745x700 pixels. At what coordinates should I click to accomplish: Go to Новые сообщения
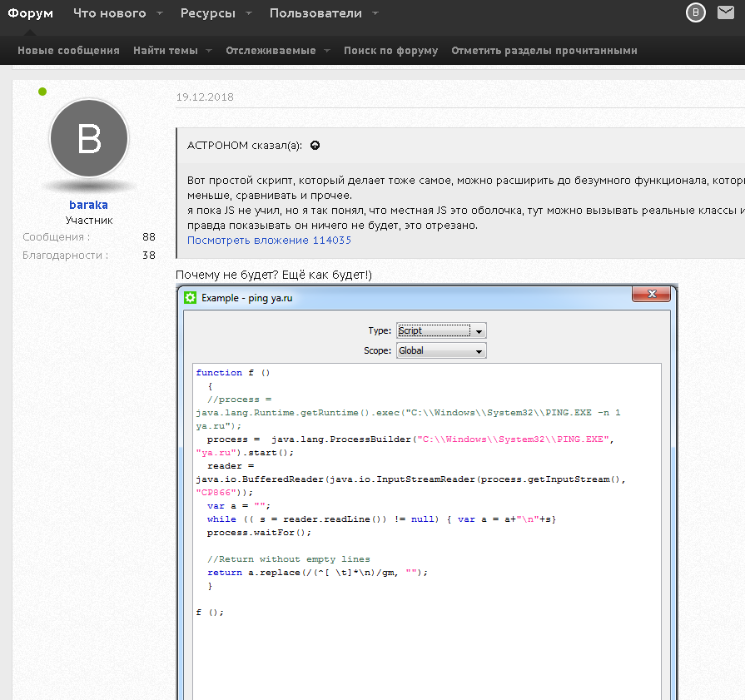click(68, 51)
